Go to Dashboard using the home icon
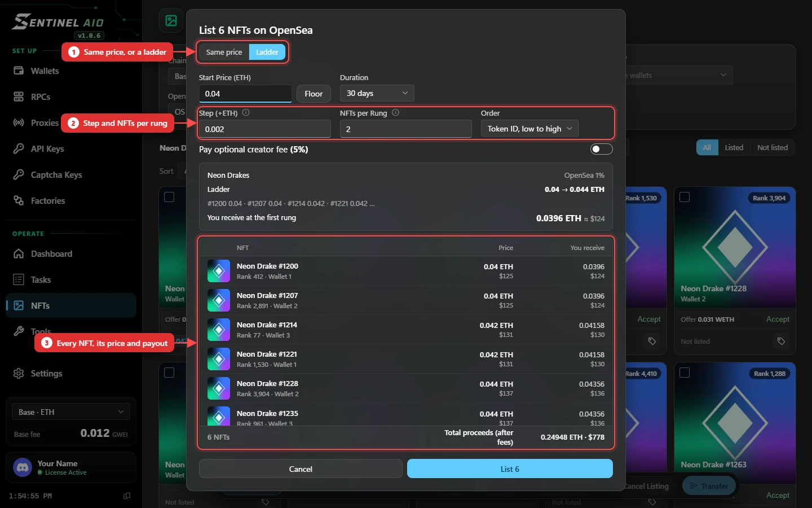 click(x=19, y=253)
